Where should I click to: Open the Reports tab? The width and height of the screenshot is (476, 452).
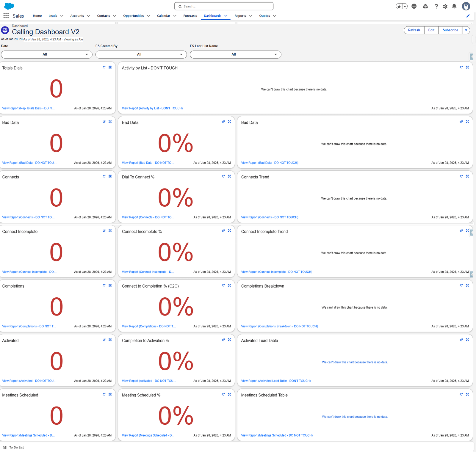coord(240,16)
